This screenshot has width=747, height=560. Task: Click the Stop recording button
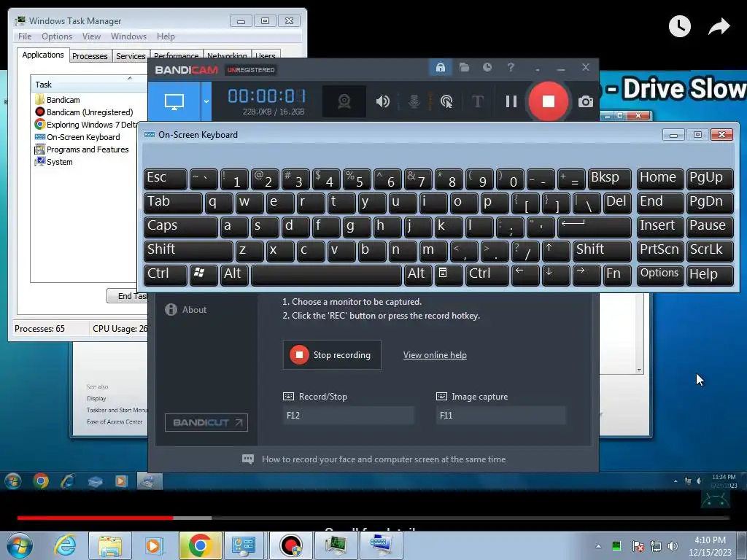point(332,355)
